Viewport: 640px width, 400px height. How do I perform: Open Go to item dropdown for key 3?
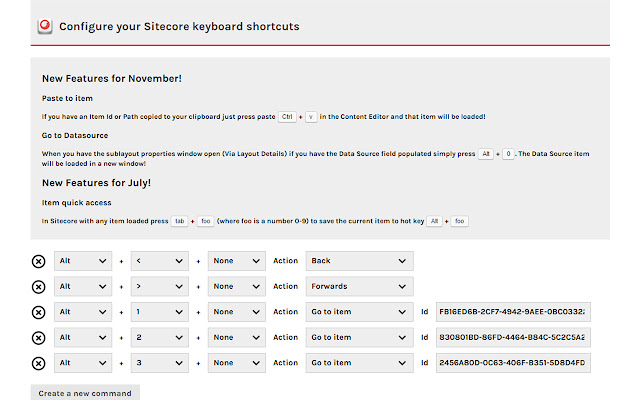coord(360,363)
